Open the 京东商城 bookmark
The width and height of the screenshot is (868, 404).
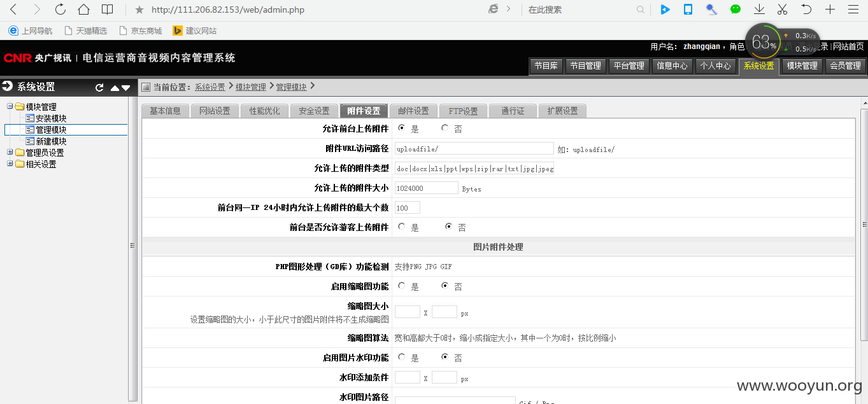(141, 31)
